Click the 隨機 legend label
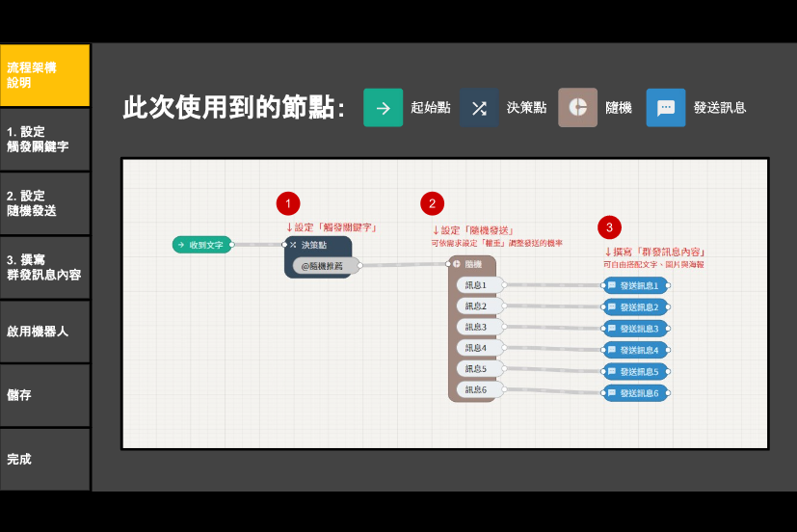 618,108
